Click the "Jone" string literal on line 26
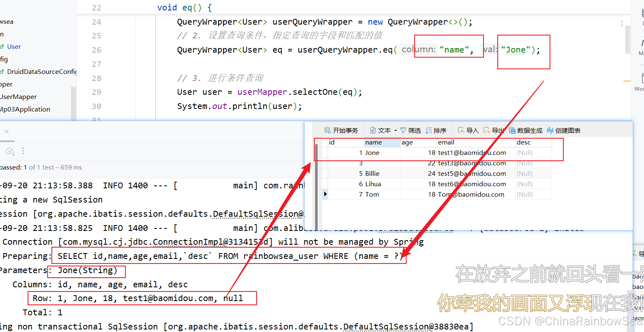Screen dimensions: 644x332 [x=515, y=50]
